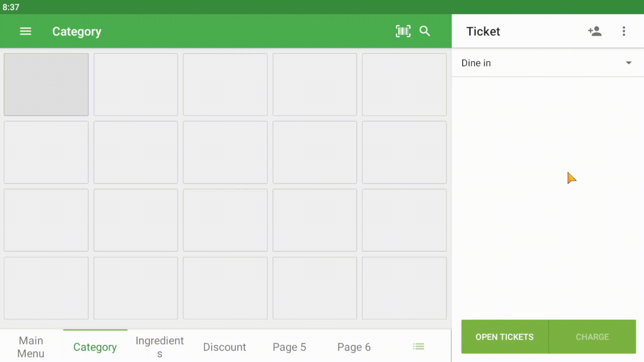Click the CHARGE button
644x362 pixels.
pos(592,337)
